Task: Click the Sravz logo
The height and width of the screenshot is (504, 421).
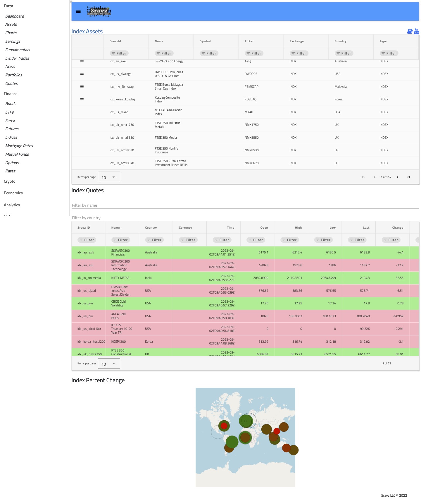Action: click(99, 11)
